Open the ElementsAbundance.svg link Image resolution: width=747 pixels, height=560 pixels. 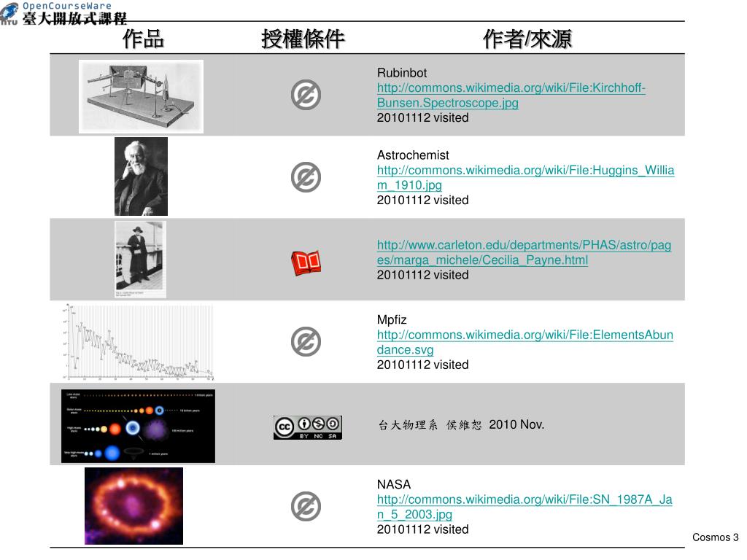point(525,343)
